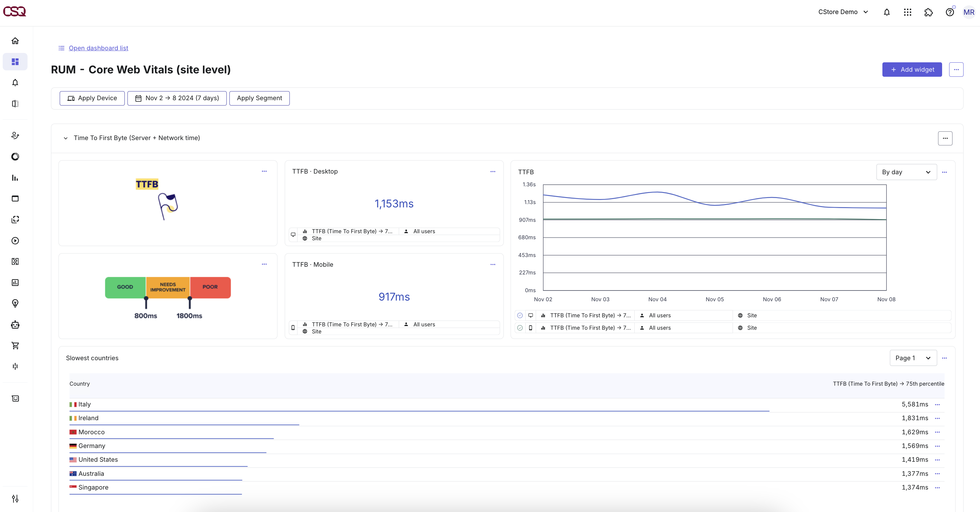Select the Dashboards grid icon in sidebar

[x=15, y=62]
